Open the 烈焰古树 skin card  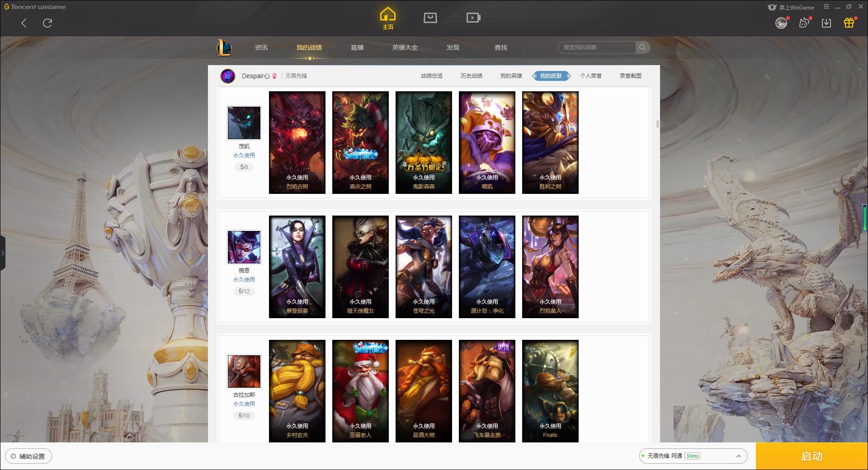click(297, 142)
